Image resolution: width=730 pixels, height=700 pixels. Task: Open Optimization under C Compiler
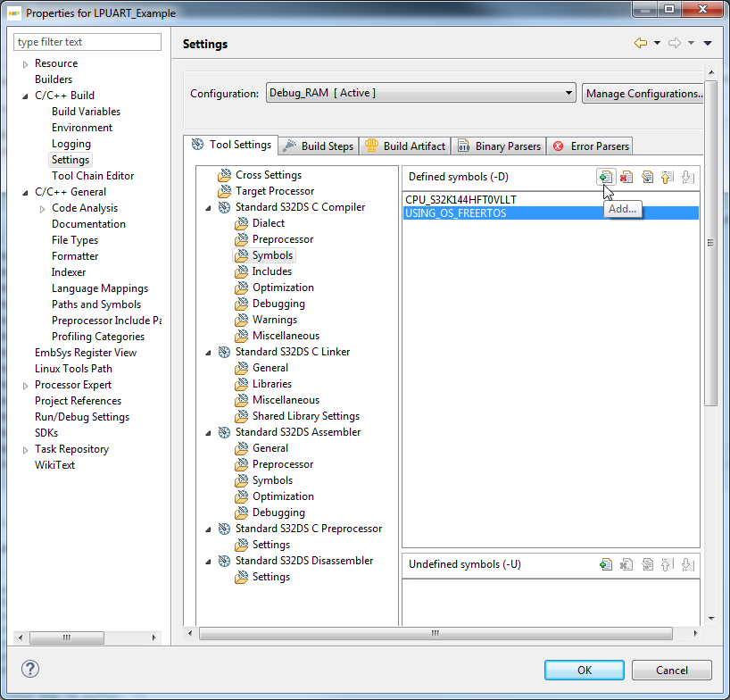(283, 287)
